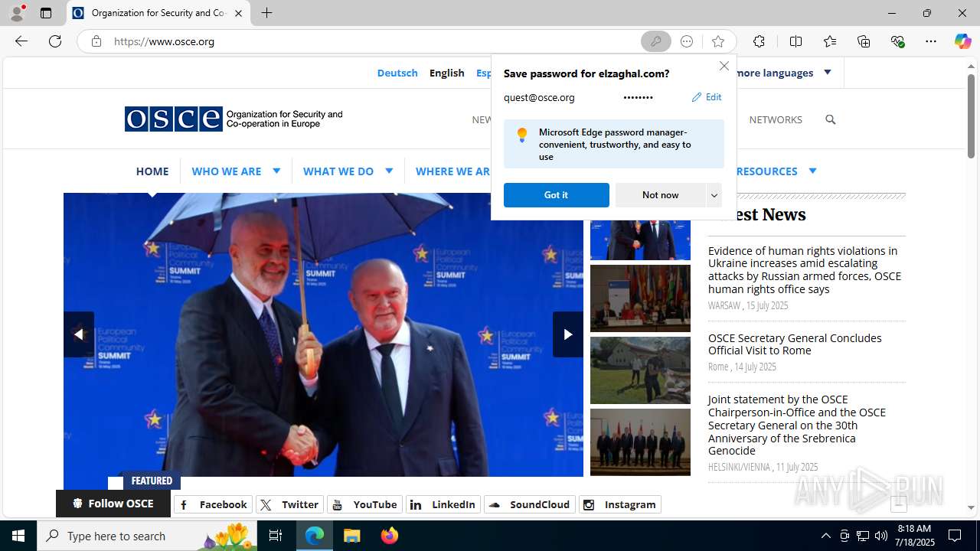Open OSCE Instagram page
The width and height of the screenshot is (980, 551).
click(620, 504)
